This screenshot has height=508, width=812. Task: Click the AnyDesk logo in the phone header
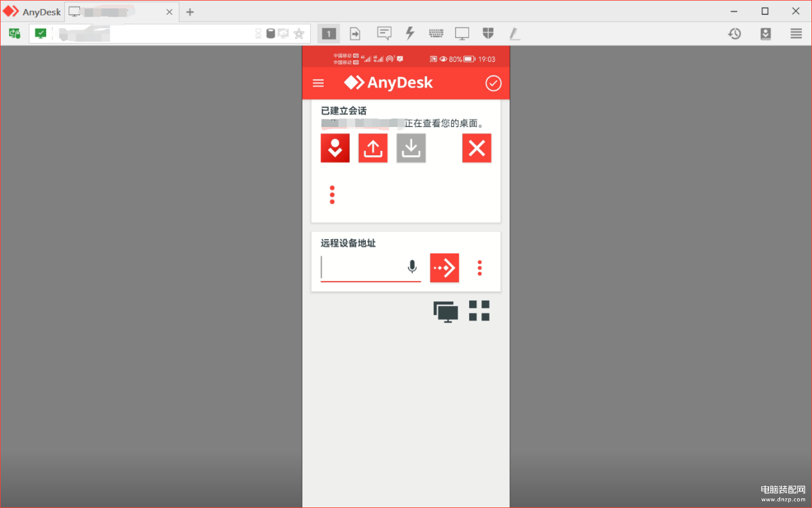(388, 83)
